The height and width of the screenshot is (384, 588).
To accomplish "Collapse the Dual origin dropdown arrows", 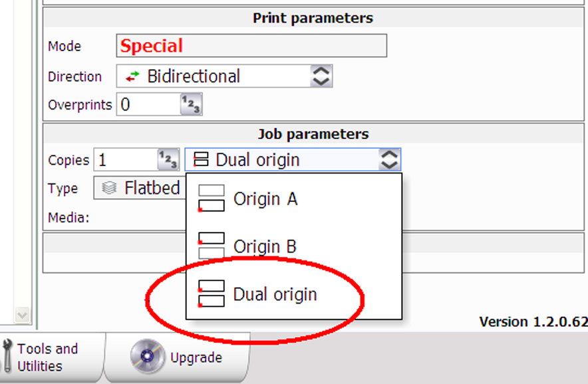I will click(388, 160).
